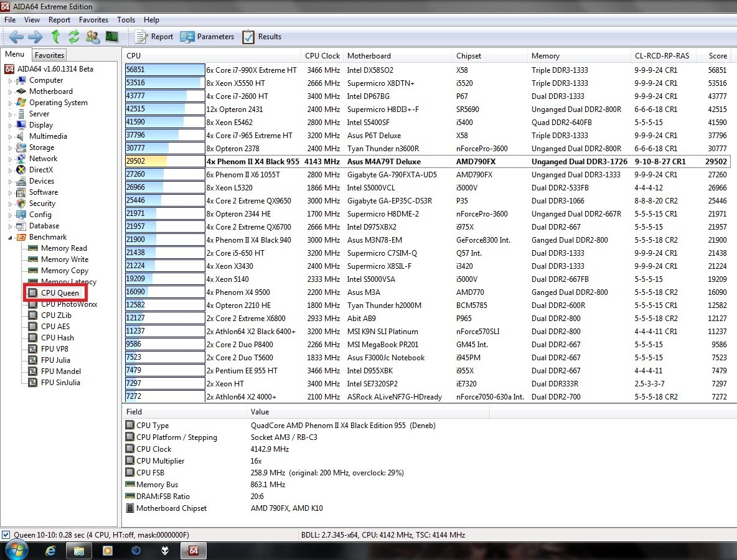Screen dimensions: 737x560
Task: Select the FPU VP8 benchmark
Action: point(55,349)
